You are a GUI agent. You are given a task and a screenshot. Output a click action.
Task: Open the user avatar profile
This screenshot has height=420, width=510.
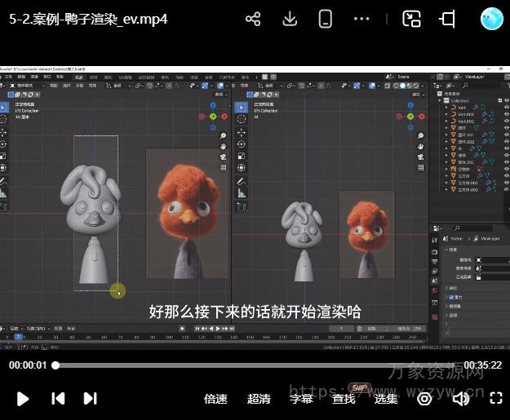tap(492, 19)
